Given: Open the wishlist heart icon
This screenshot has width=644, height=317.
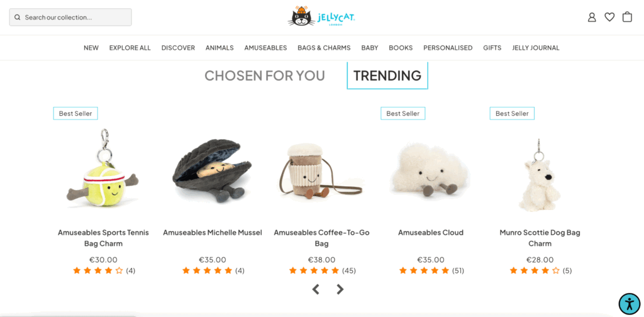Looking at the screenshot, I should (609, 17).
